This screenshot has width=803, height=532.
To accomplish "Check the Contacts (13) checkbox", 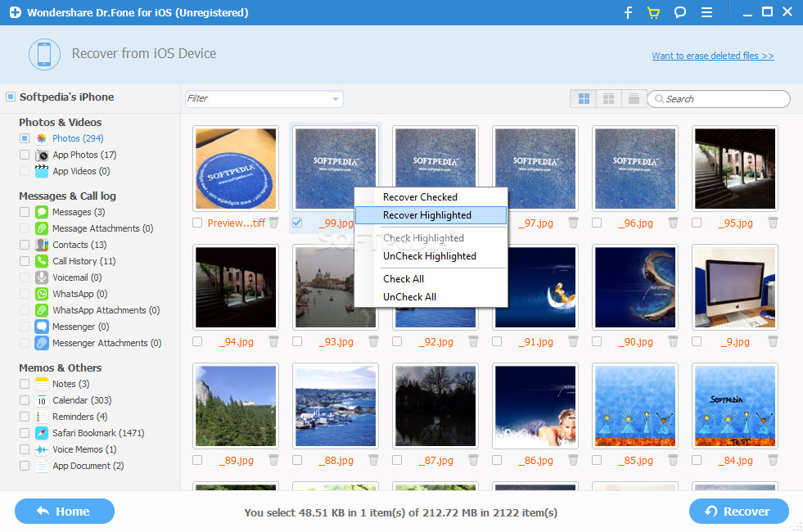I will (x=25, y=245).
